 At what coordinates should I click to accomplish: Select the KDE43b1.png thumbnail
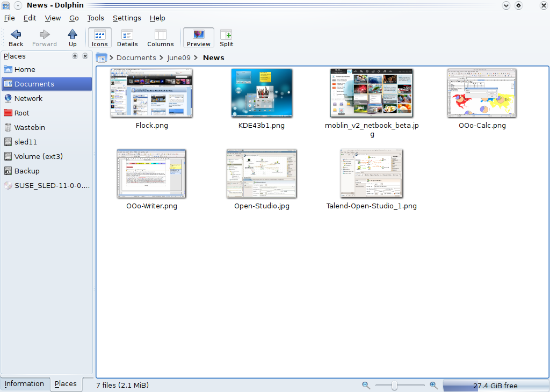[262, 92]
